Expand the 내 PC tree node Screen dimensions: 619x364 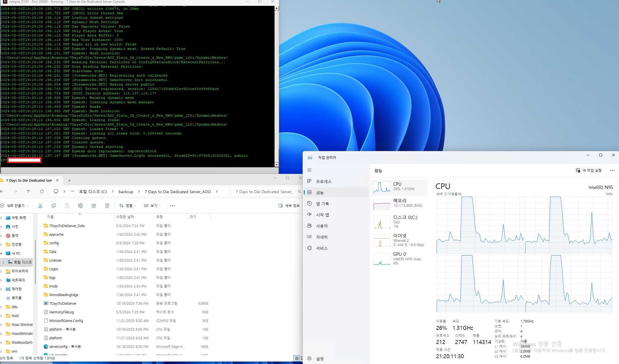tap(1, 253)
